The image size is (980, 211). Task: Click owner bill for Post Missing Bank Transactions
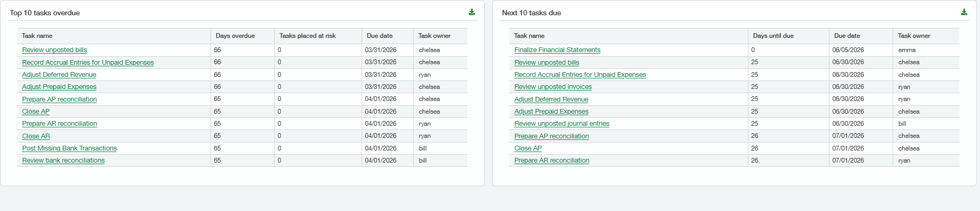[423, 148]
